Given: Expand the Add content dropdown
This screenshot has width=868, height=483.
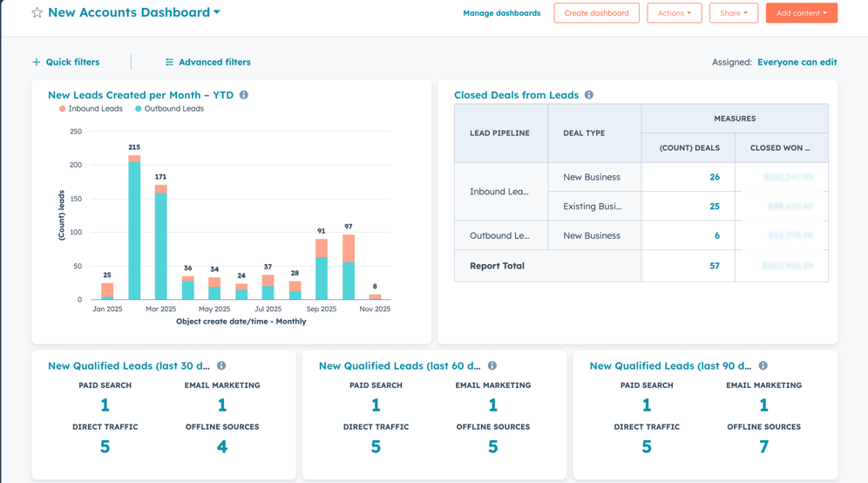Looking at the screenshot, I should pos(801,13).
